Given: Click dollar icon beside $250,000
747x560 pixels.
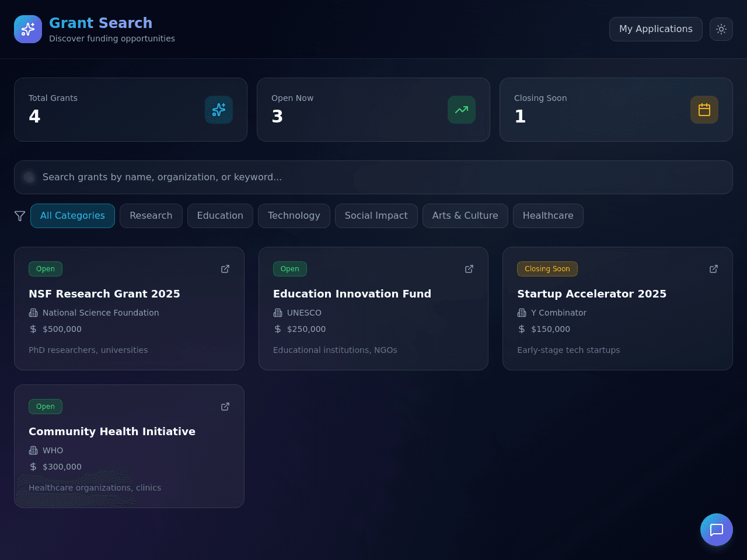Looking at the screenshot, I should pos(278,329).
